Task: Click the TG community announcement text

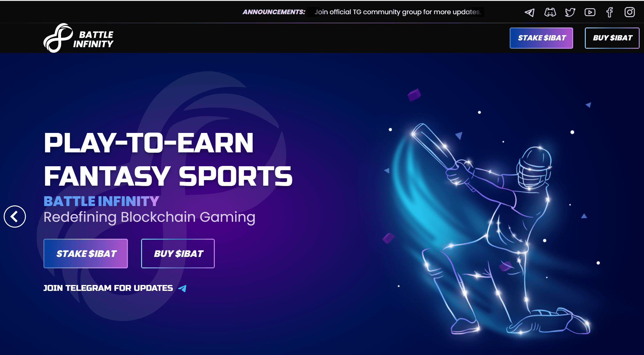Action: pyautogui.click(x=397, y=12)
